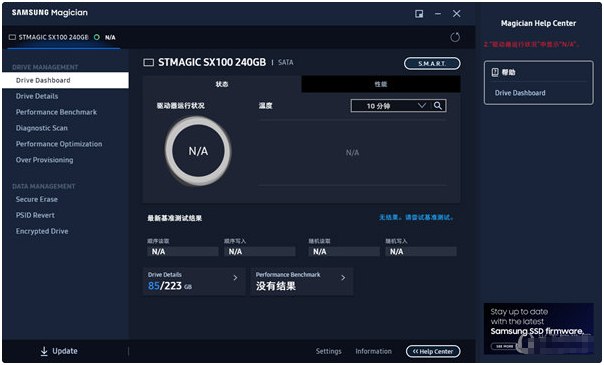The height and width of the screenshot is (365, 604).
Task: Click the 85/223 GB capacity value
Action: tap(169, 286)
